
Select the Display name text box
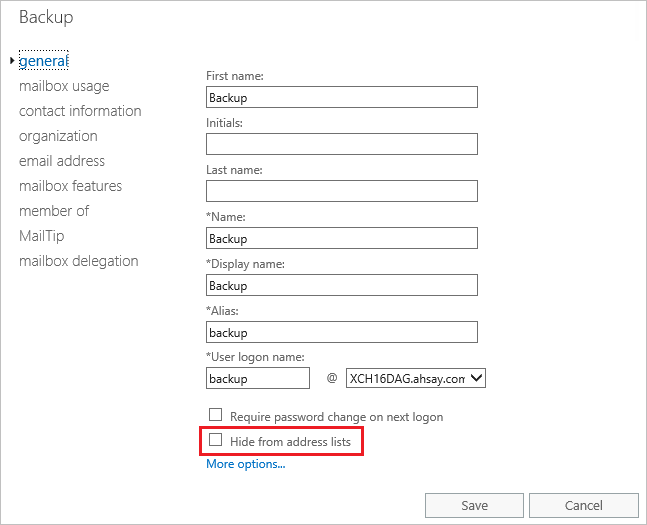coord(342,285)
